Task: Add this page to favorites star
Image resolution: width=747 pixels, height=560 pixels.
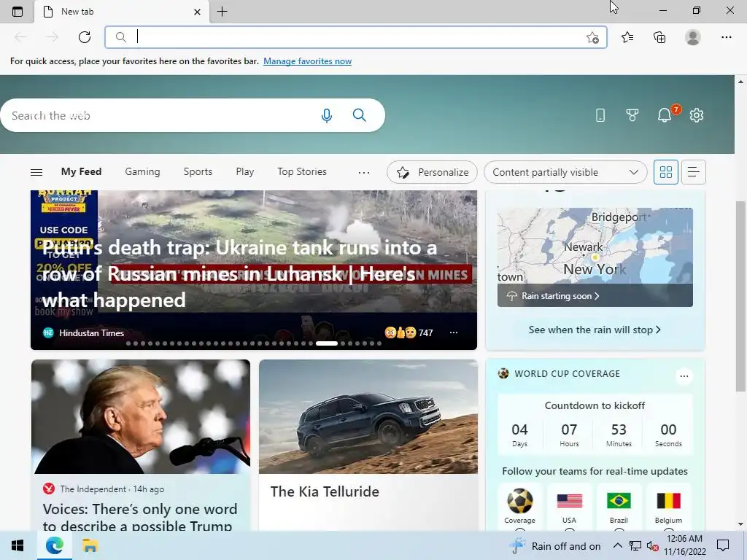Action: pyautogui.click(x=592, y=38)
